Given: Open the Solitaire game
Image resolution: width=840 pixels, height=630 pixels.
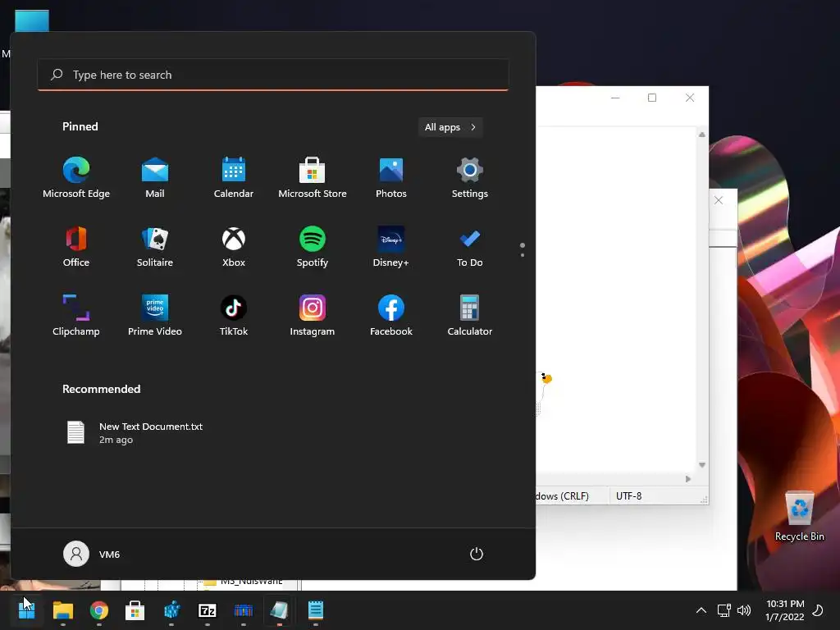Looking at the screenshot, I should [x=155, y=246].
